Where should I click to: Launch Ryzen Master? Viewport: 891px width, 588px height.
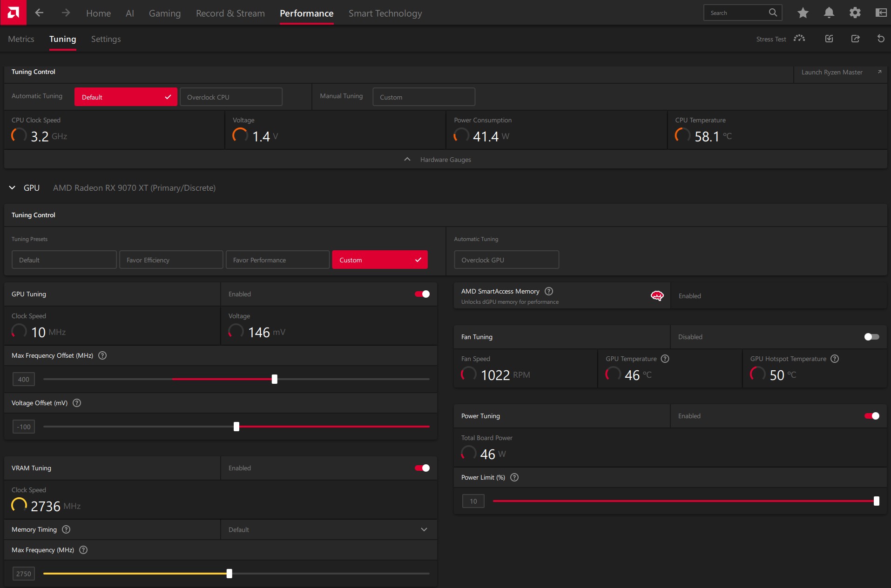tap(832, 72)
